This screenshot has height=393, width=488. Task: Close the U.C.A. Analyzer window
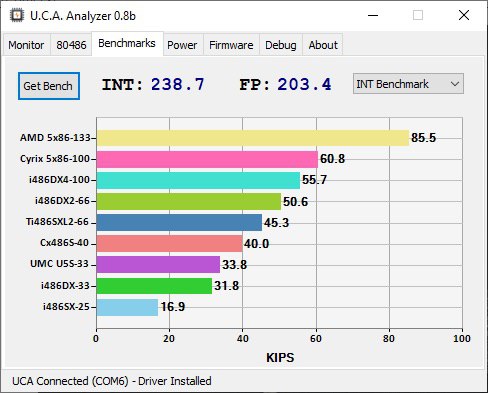point(464,15)
